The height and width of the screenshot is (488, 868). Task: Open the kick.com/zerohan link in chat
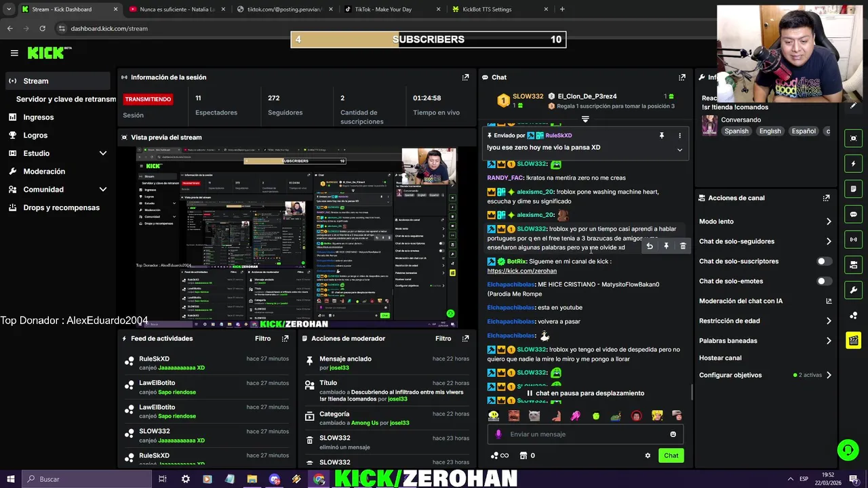pyautogui.click(x=521, y=271)
